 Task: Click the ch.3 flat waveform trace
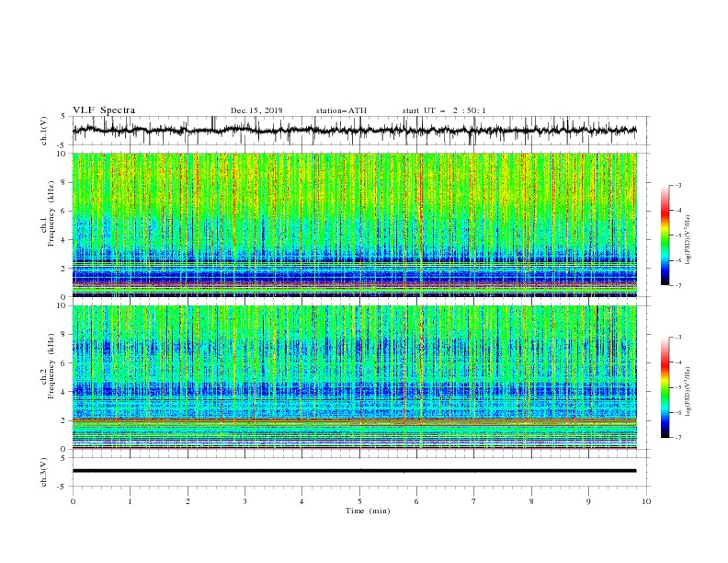[x=354, y=471]
